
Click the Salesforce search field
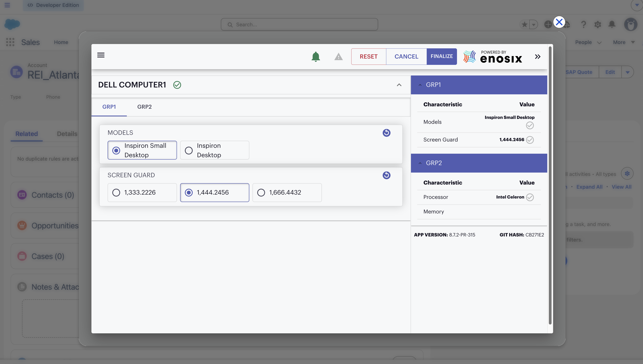[x=299, y=24]
